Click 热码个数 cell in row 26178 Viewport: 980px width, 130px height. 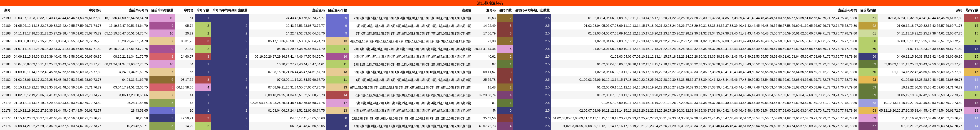click(972, 111)
